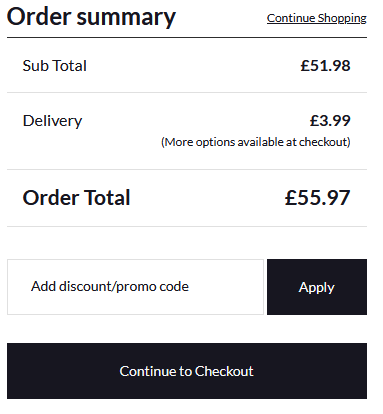The height and width of the screenshot is (414, 383).
Task: Click the £51.98 sub total amount
Action: [x=325, y=66]
